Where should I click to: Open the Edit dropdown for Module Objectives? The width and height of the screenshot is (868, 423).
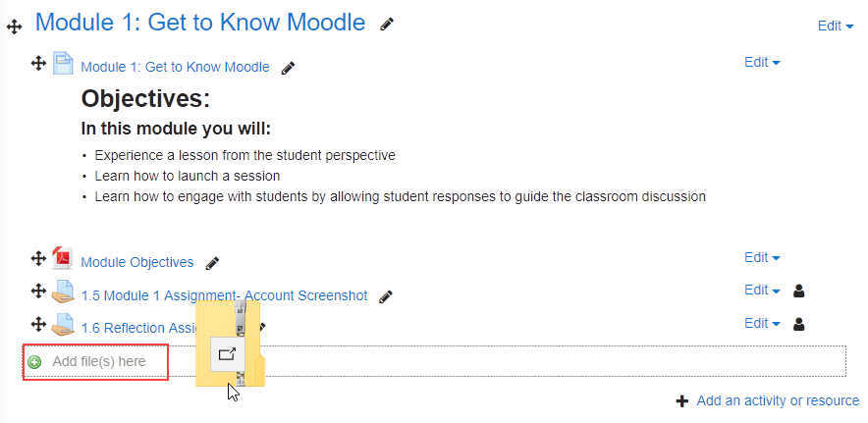[762, 257]
